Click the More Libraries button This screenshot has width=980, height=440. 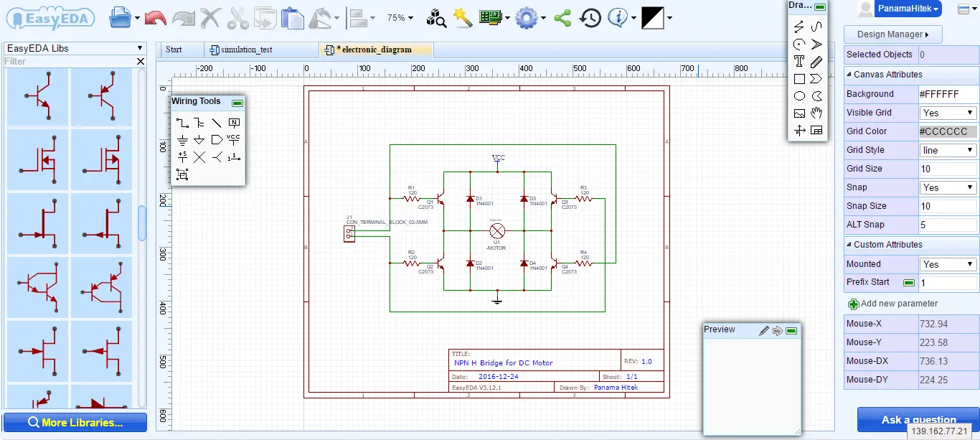(75, 422)
